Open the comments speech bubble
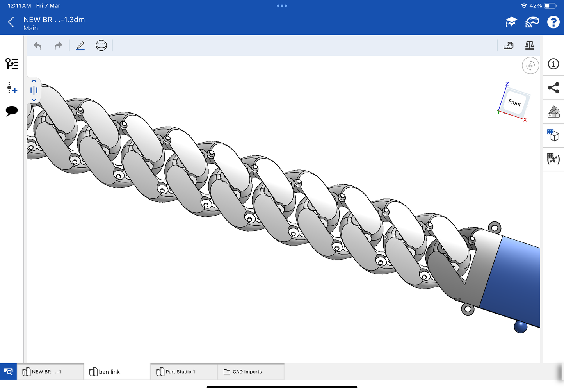This screenshot has width=564, height=392. click(12, 111)
